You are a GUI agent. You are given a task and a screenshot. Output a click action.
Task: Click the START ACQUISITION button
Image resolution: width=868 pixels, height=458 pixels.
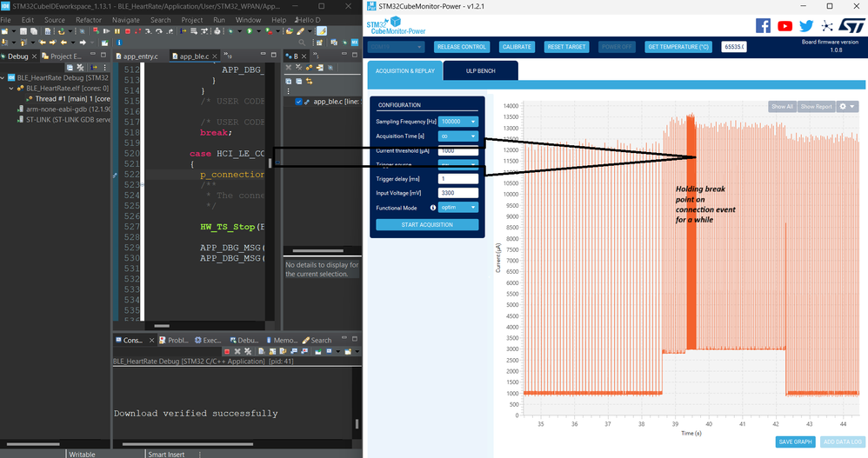427,224
